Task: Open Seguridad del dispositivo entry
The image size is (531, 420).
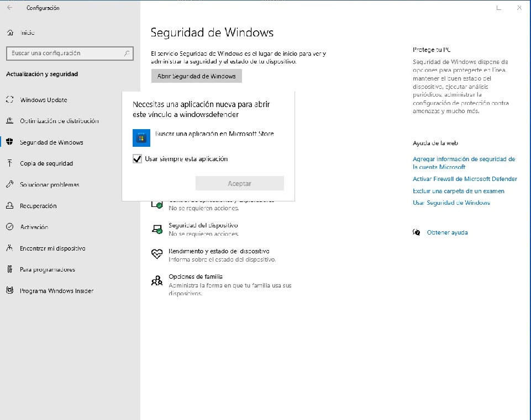Action: click(203, 229)
